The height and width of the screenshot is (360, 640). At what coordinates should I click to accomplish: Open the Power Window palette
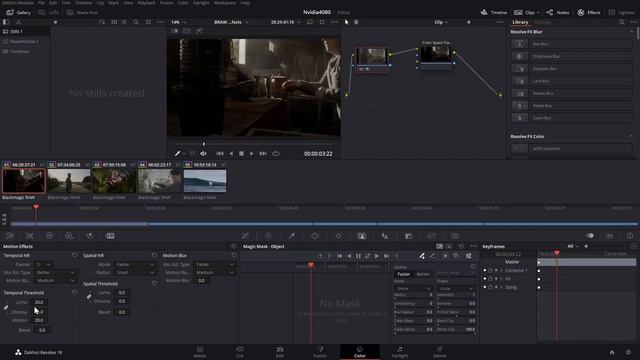point(315,236)
